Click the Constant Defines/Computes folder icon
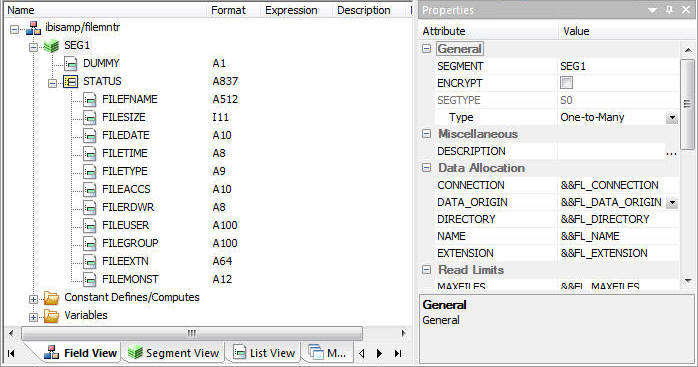698x367 pixels. pyautogui.click(x=52, y=298)
